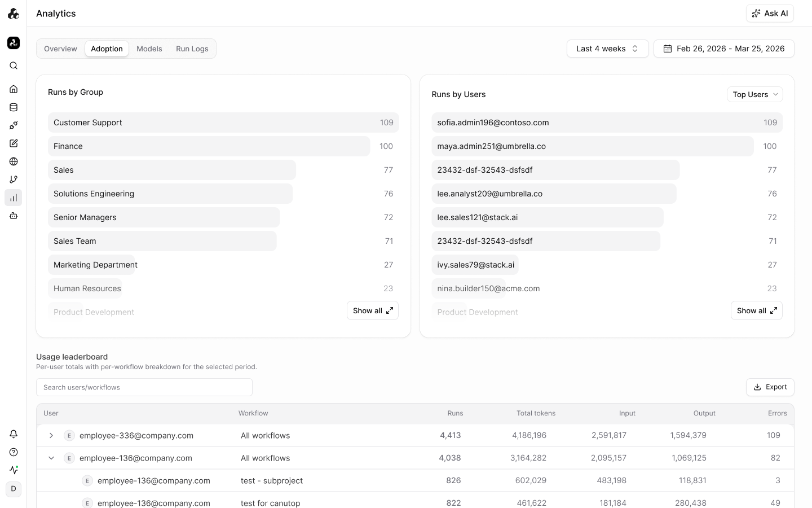Open the workspace swirl icon in sidebar

14,43
